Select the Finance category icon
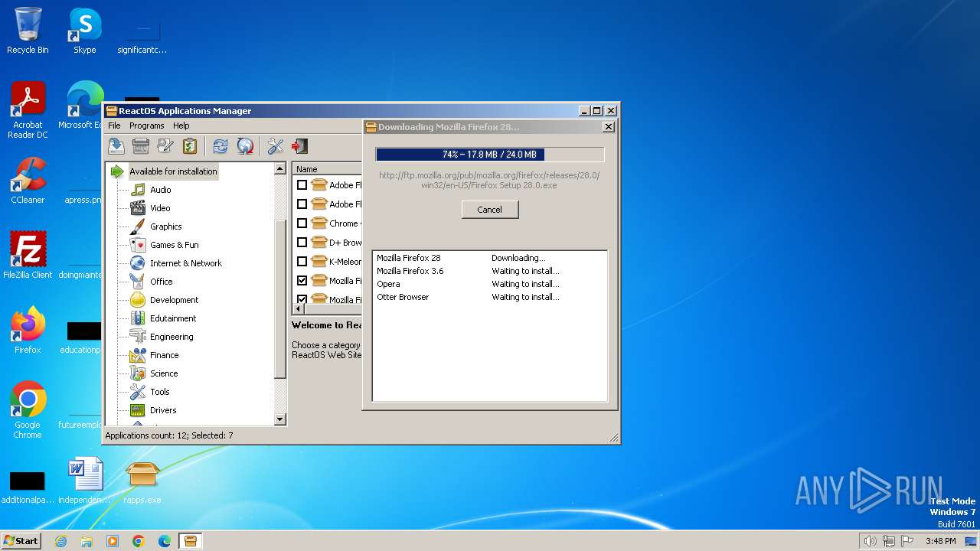 click(138, 355)
